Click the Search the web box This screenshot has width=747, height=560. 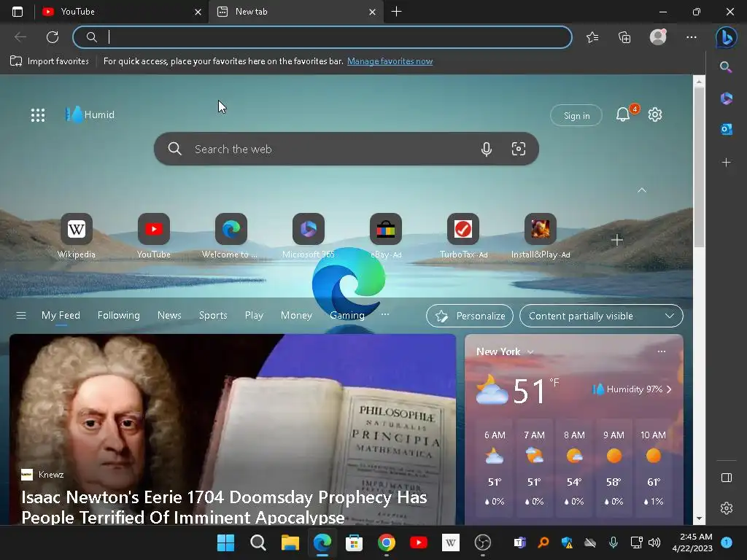click(347, 149)
